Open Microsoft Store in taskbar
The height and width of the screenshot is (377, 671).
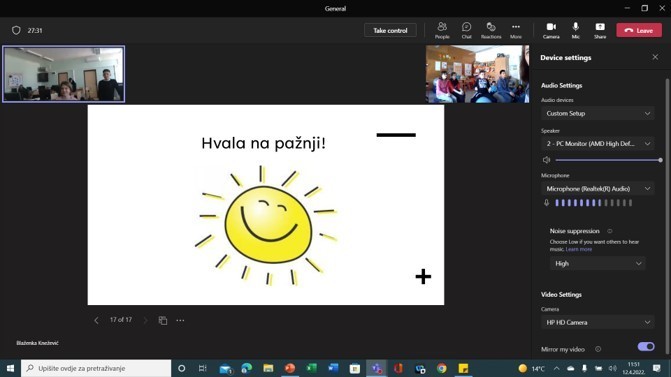tap(355, 368)
